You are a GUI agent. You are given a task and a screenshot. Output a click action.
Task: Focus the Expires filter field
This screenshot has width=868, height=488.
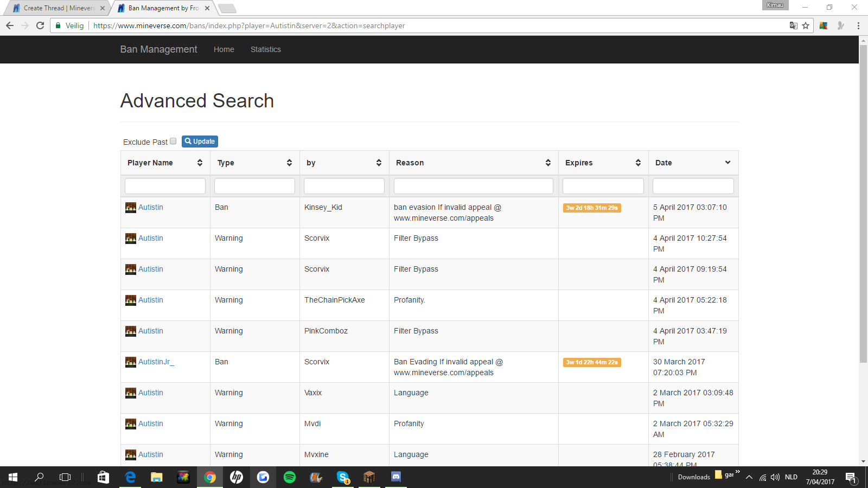click(603, 186)
